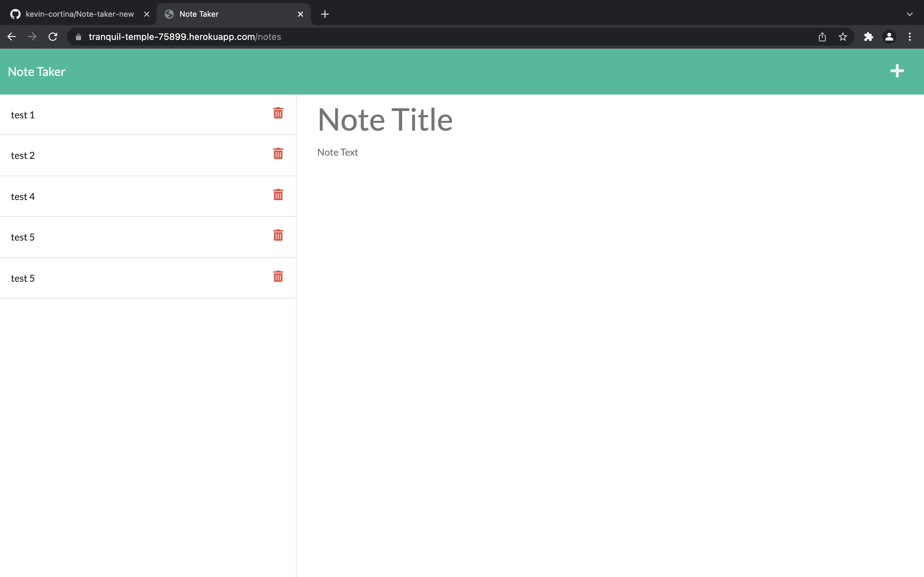Delete the test 1 note

coord(278,113)
